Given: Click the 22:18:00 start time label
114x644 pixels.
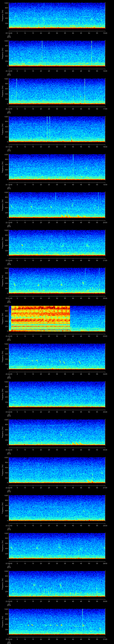Looking at the screenshot, I should 9,184.
